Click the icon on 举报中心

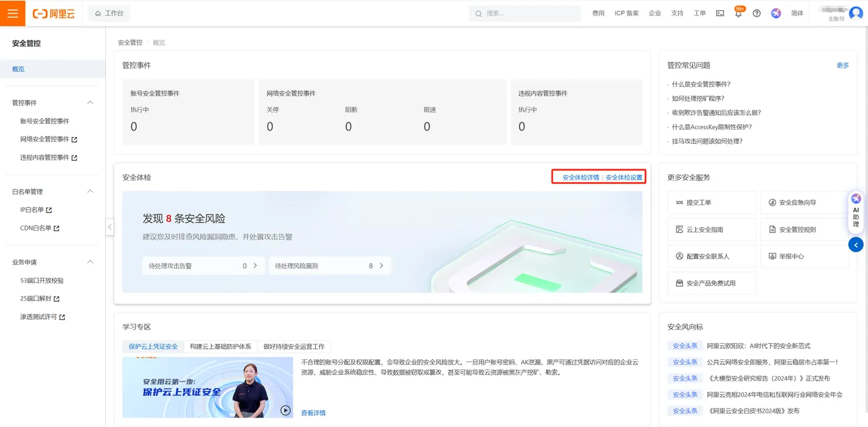click(773, 257)
